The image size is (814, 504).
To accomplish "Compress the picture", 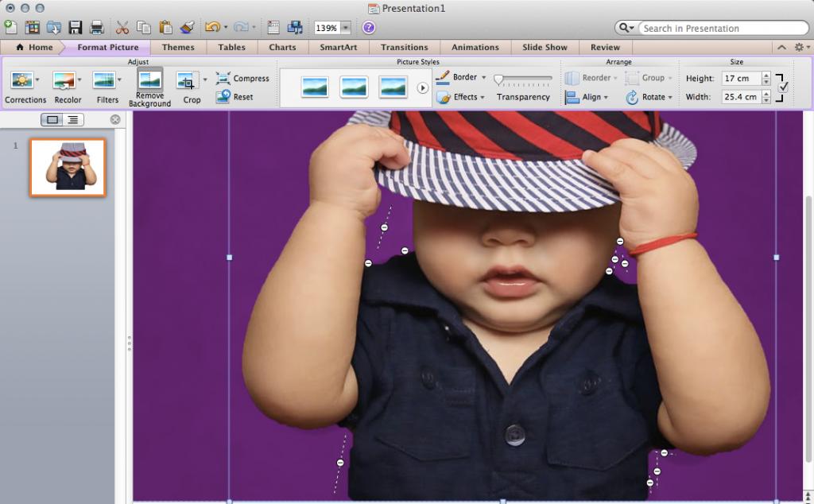I will (242, 79).
